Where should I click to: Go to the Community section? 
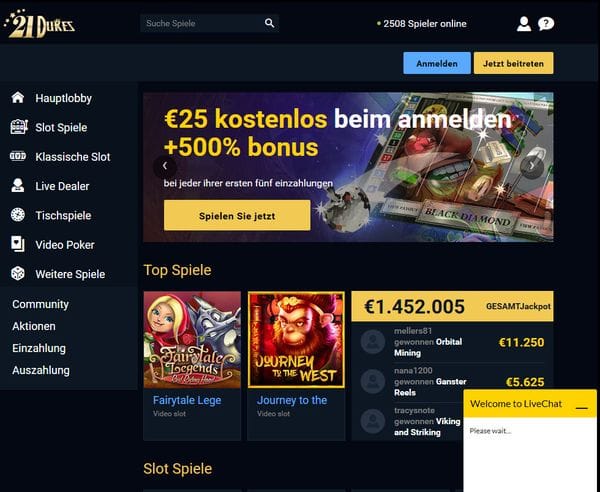[x=40, y=304]
